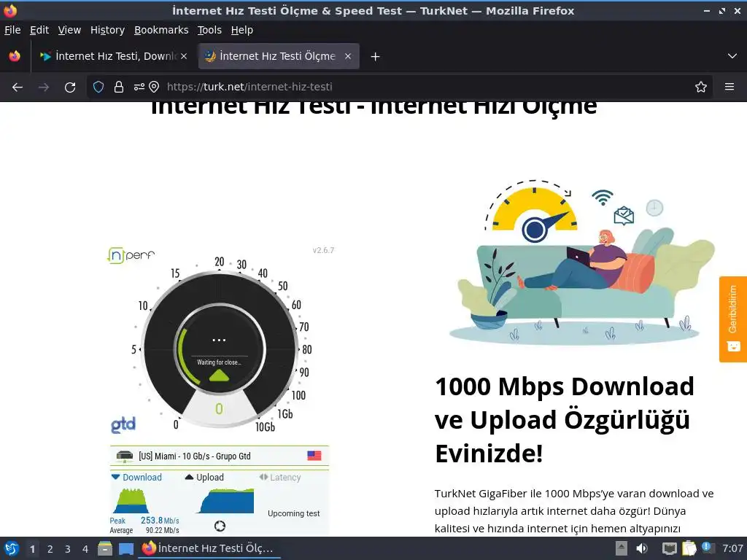Click the download speed graph
Viewport: 747px width, 560px height.
tap(131, 500)
